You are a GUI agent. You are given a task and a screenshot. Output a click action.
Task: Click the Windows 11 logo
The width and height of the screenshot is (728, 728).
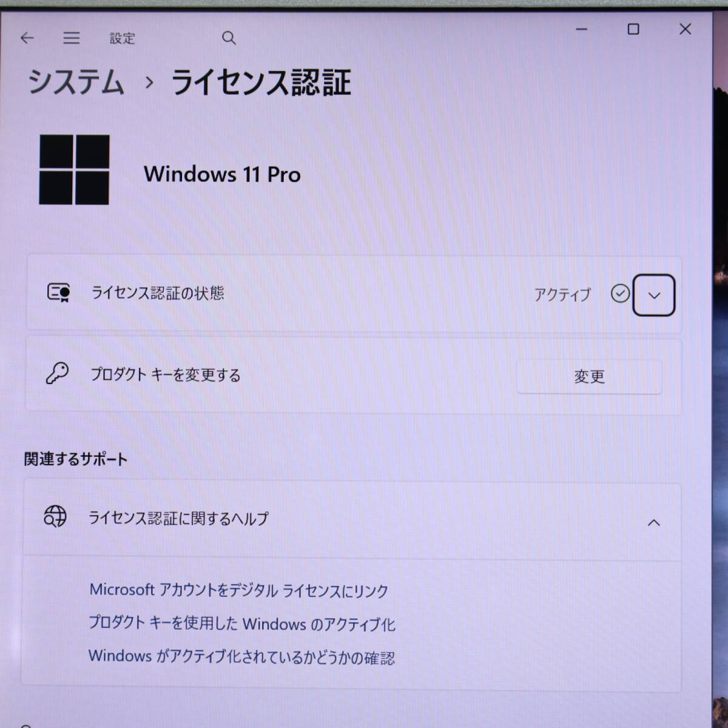[x=75, y=170]
